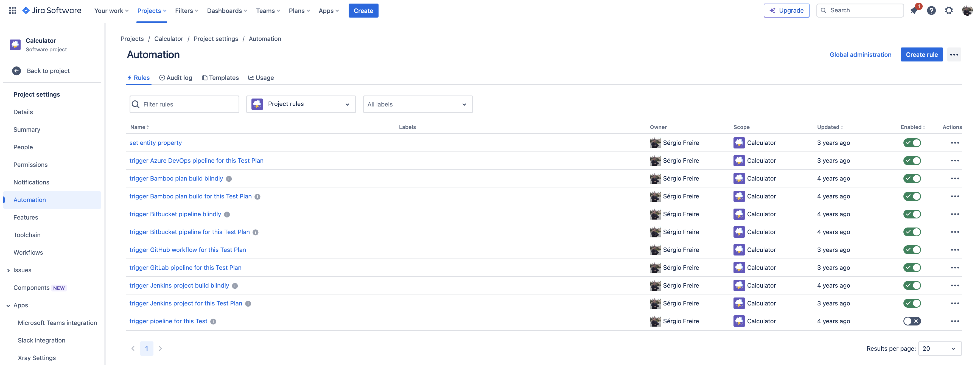Open actions for trigger Bitbucket pipeline blindly

click(955, 214)
